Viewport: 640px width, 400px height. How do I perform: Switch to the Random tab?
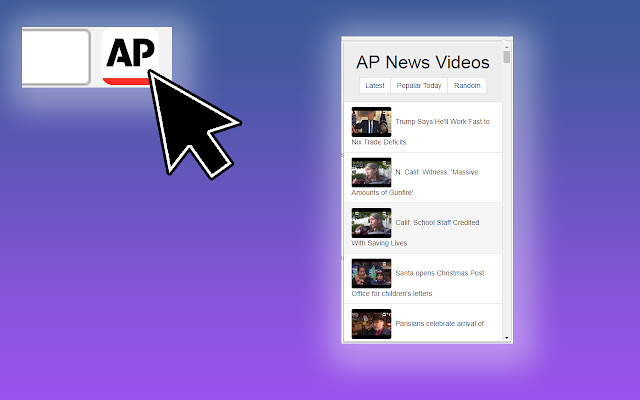coord(467,85)
